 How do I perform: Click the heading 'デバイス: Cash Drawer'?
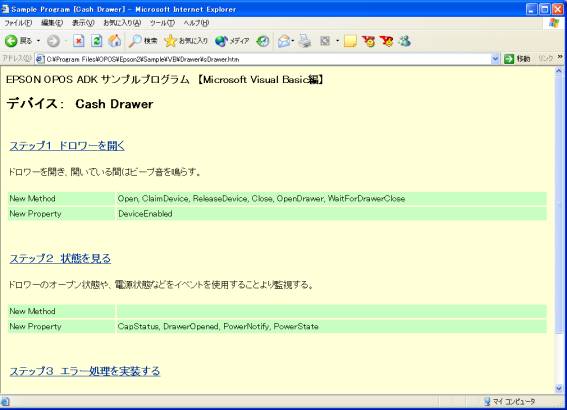pos(80,104)
